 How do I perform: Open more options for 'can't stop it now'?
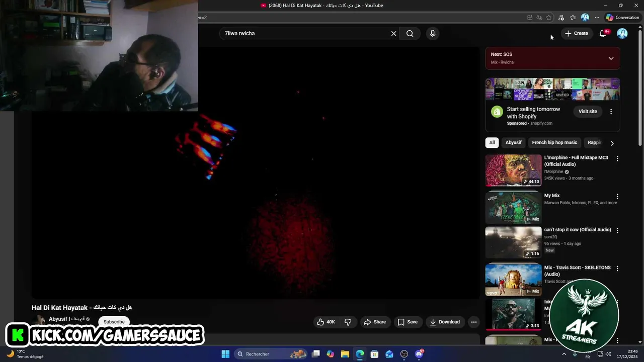tap(617, 231)
